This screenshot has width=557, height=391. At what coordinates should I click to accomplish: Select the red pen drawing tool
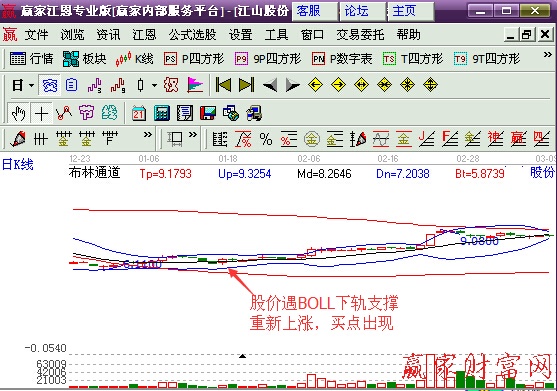pyautogui.click(x=18, y=139)
